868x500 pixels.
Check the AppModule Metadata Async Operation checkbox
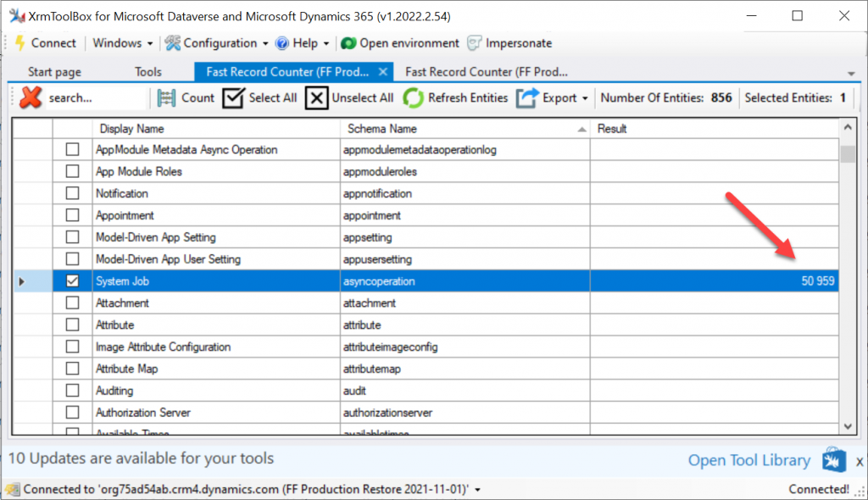pos(73,149)
